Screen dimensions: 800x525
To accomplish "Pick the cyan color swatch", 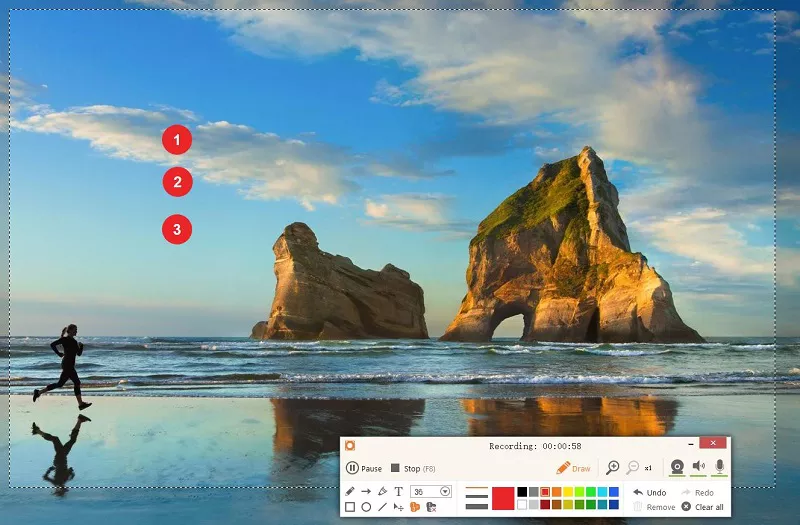I will pos(602,492).
